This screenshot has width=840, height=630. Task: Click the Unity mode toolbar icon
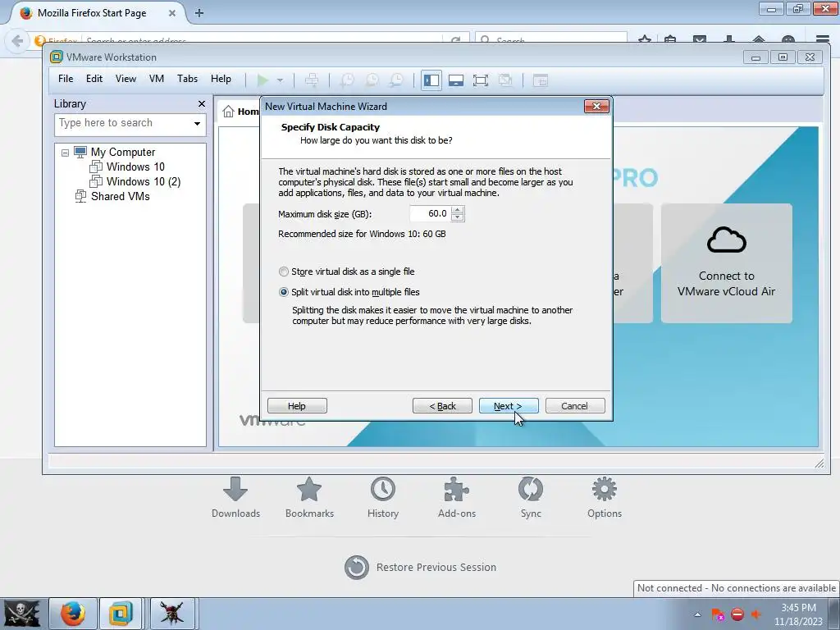505,80
